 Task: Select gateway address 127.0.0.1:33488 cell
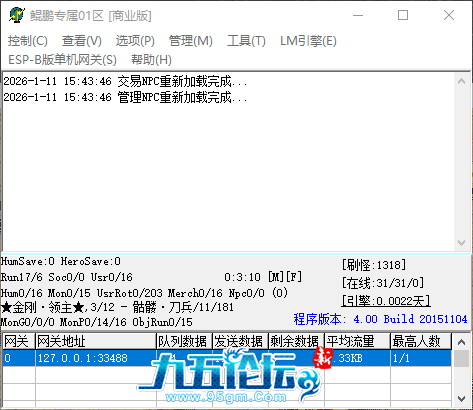[96, 358]
